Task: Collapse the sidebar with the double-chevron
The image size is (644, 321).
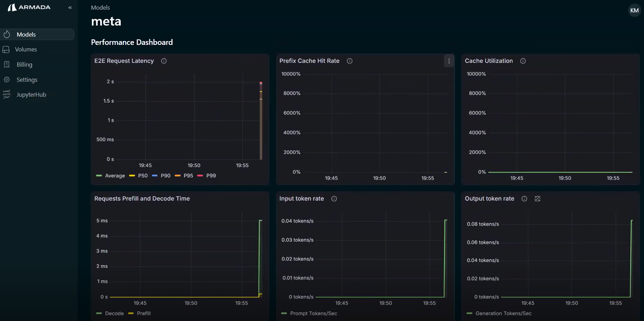Action: 70,7
